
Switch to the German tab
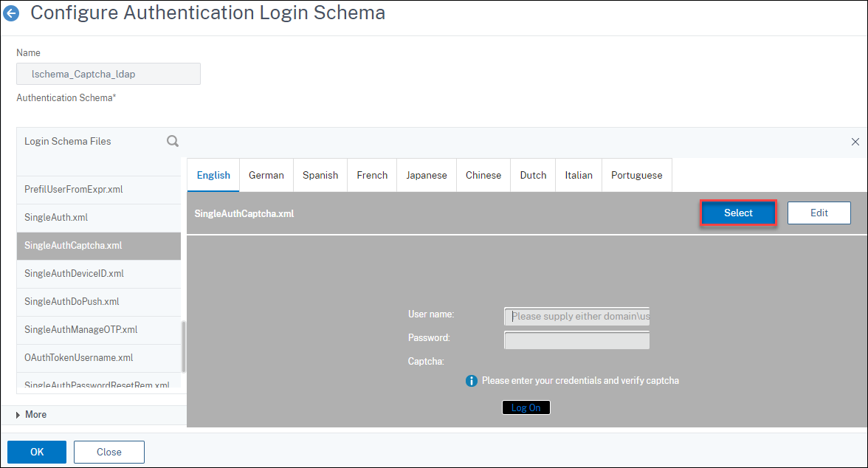(266, 175)
